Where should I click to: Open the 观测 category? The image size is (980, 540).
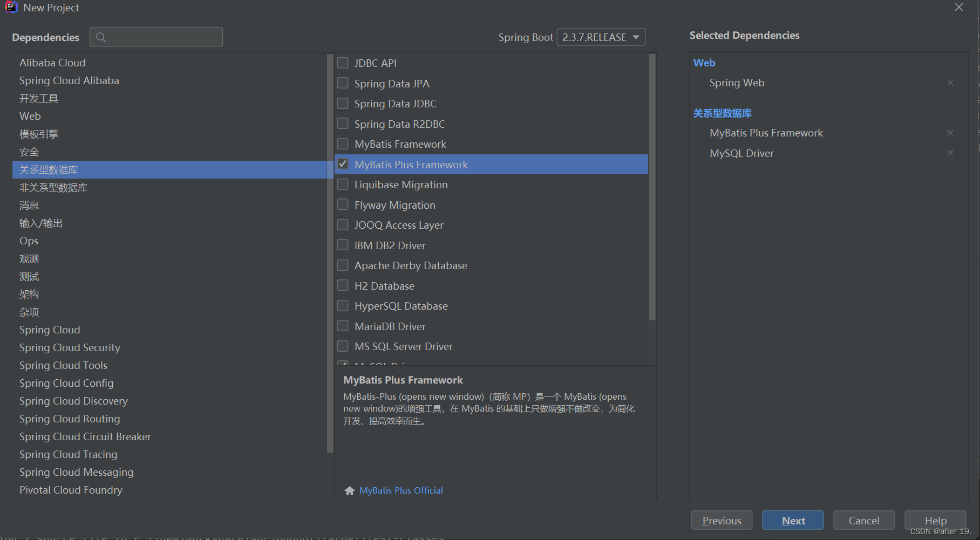point(169,258)
